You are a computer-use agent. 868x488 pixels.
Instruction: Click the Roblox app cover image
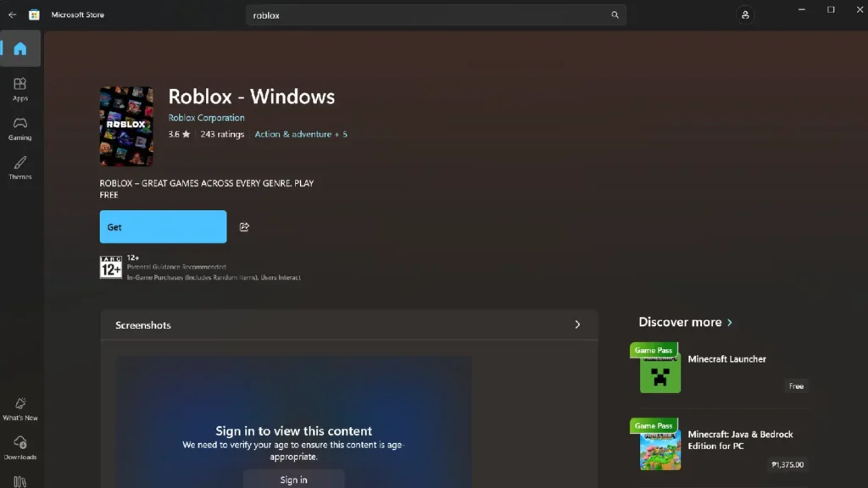126,126
